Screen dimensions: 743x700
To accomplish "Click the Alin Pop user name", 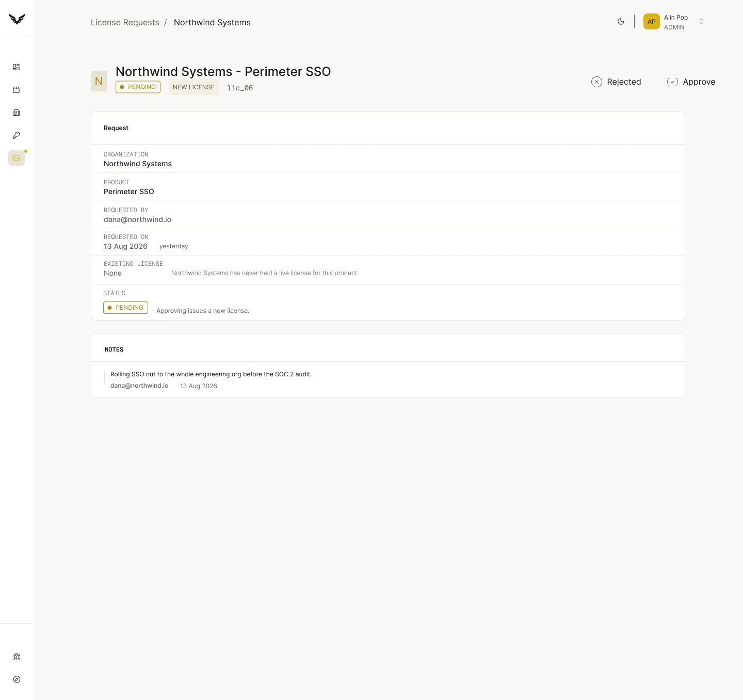I will (x=676, y=18).
